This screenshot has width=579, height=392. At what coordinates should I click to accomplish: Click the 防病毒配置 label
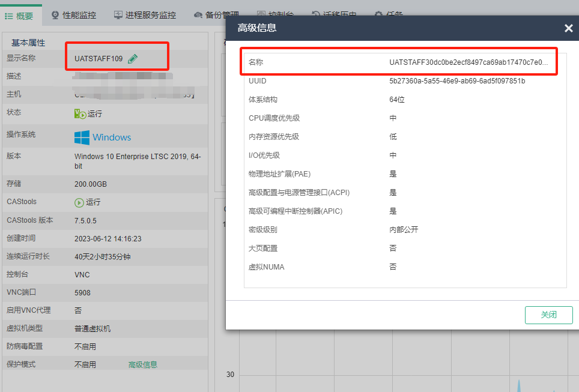(25, 346)
